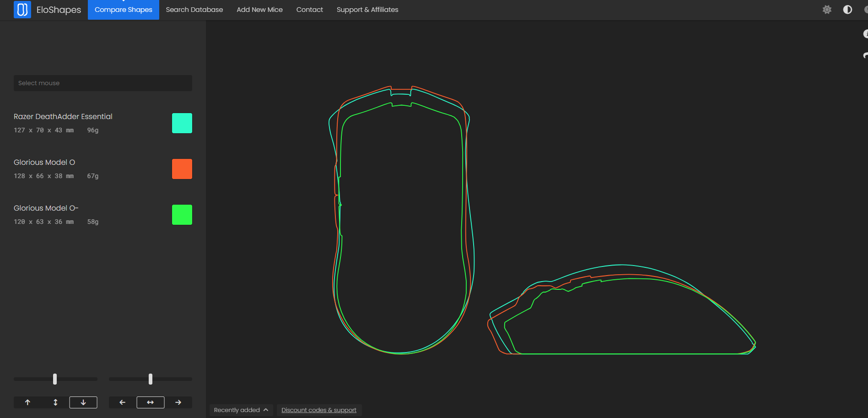Select the Glorious Model O name

(44, 163)
